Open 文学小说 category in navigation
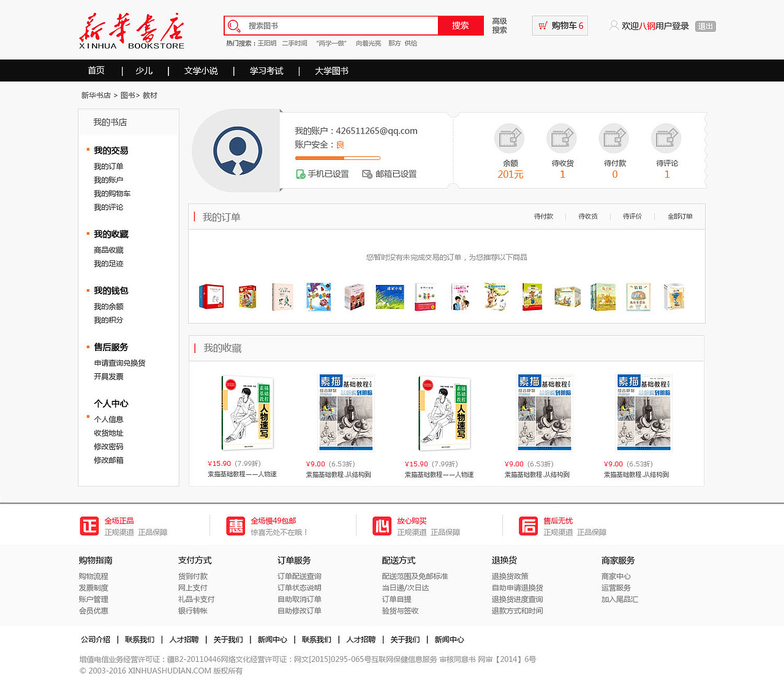784x698 pixels. pyautogui.click(x=201, y=70)
